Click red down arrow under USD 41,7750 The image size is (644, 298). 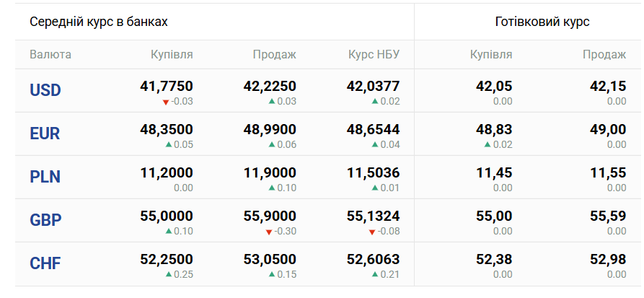165,102
